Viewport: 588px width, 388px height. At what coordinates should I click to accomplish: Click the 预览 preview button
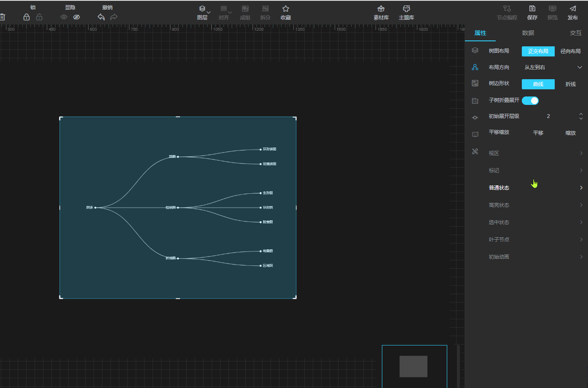pyautogui.click(x=553, y=13)
